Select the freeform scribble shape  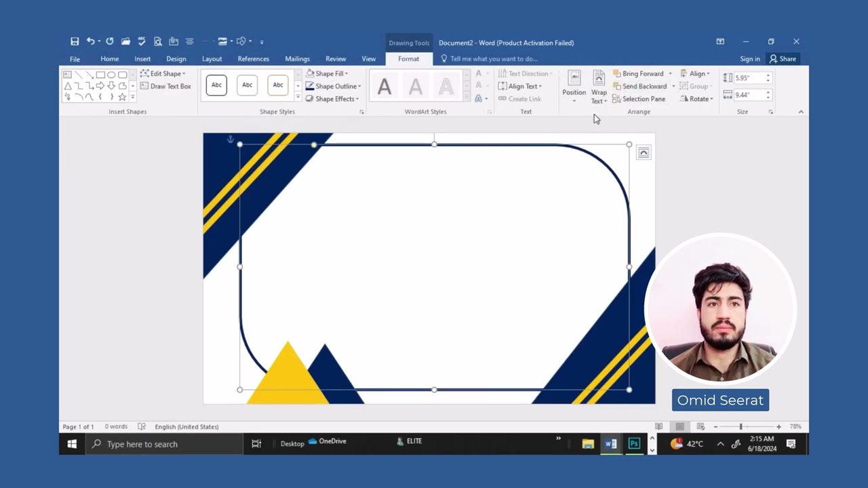coord(67,98)
